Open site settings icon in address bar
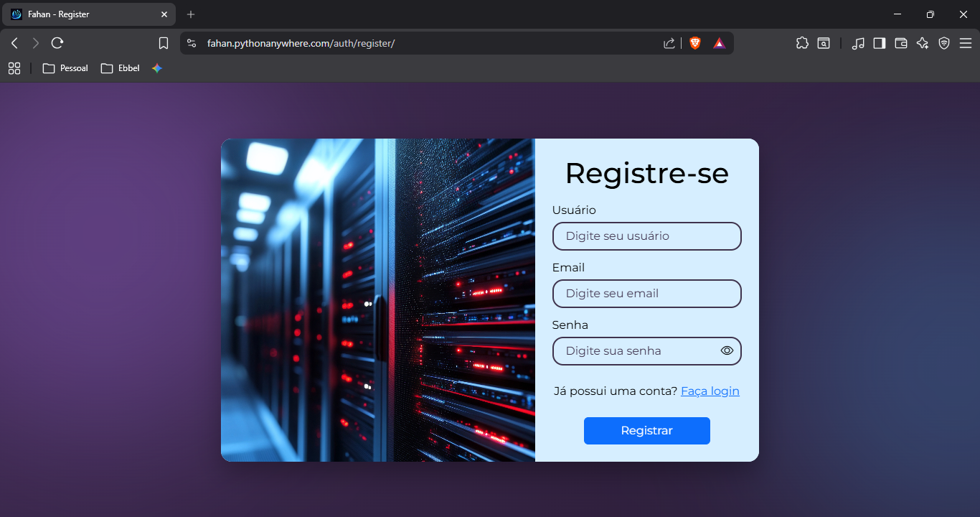The image size is (980, 517). (x=192, y=43)
